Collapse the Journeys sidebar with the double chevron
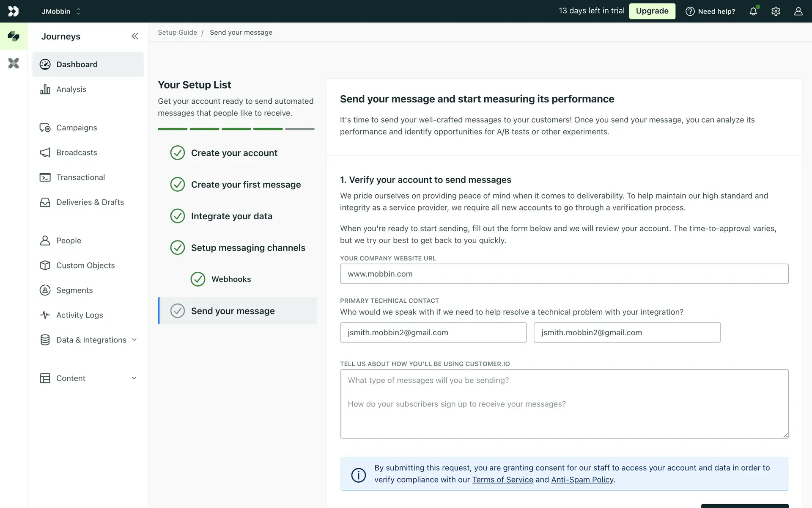The image size is (812, 508). [x=134, y=36]
